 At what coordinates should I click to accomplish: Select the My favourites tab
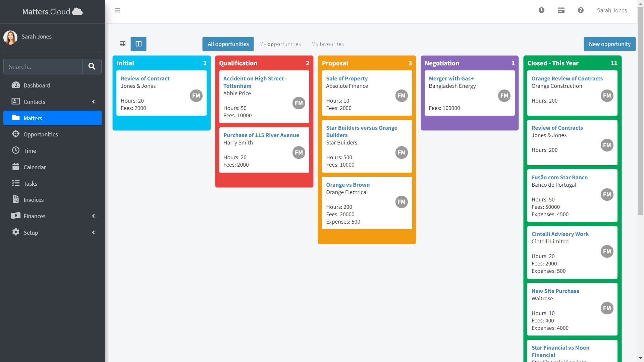point(328,44)
